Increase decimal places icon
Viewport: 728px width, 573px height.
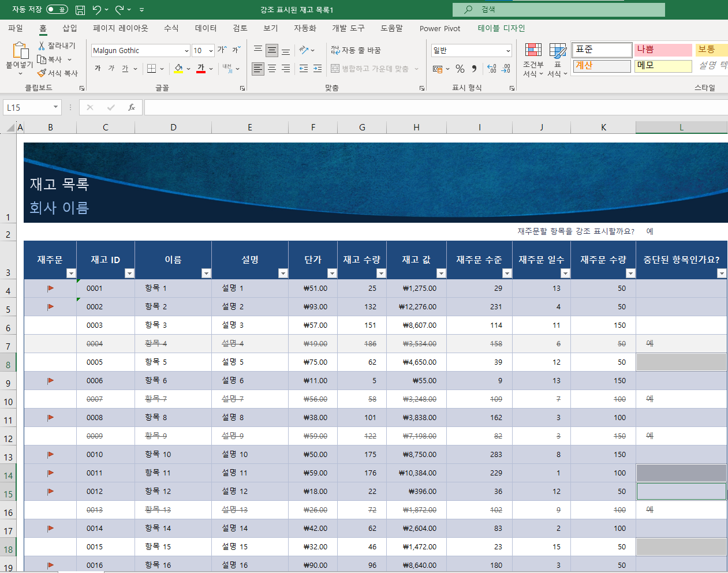point(492,69)
